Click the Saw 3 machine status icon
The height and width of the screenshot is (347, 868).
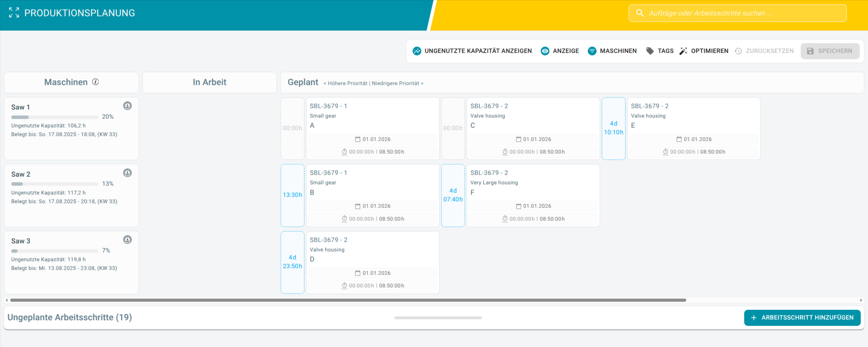coord(127,240)
